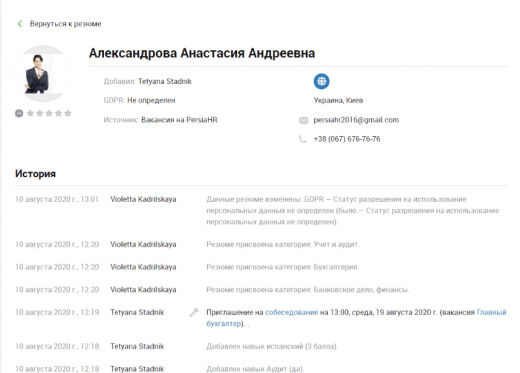Viewport: 520px width, 373px height.
Task: Clear rating with the grey minus icon
Action: (x=19, y=113)
